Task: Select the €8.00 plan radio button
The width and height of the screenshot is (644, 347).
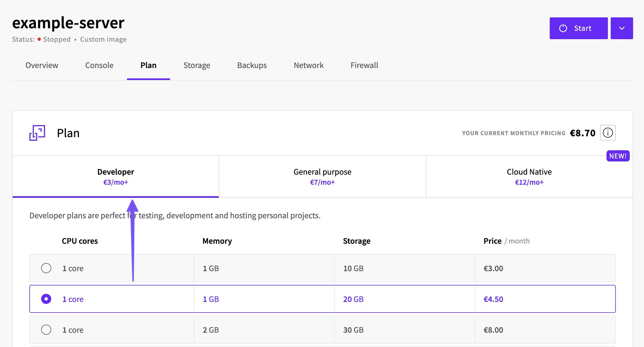Action: (x=46, y=330)
